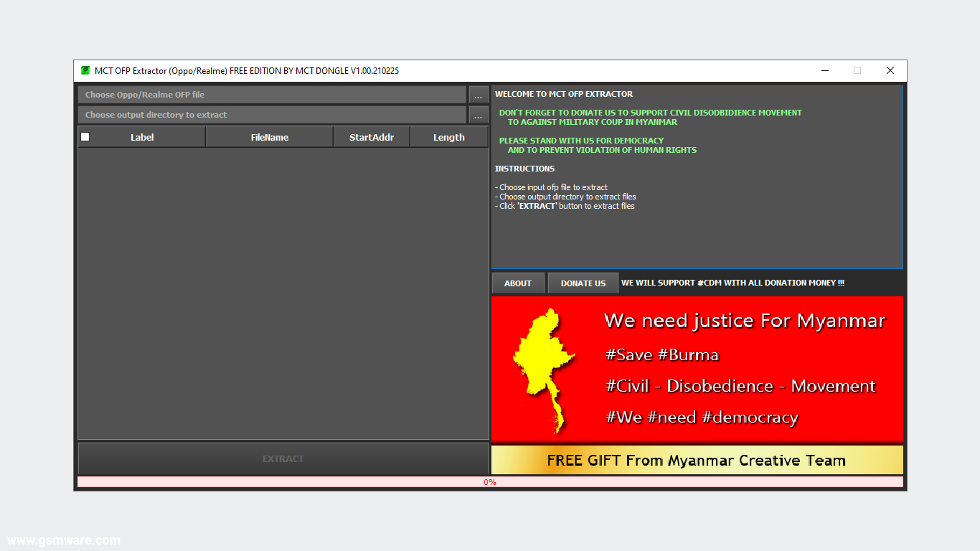980x551 pixels.
Task: Open the ABOUT tab
Action: tap(518, 283)
